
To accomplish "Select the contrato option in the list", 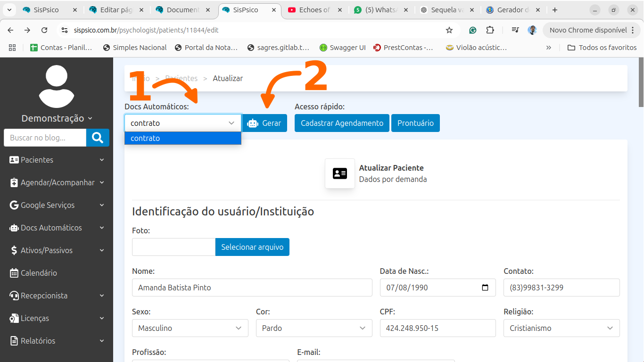I will tap(182, 138).
